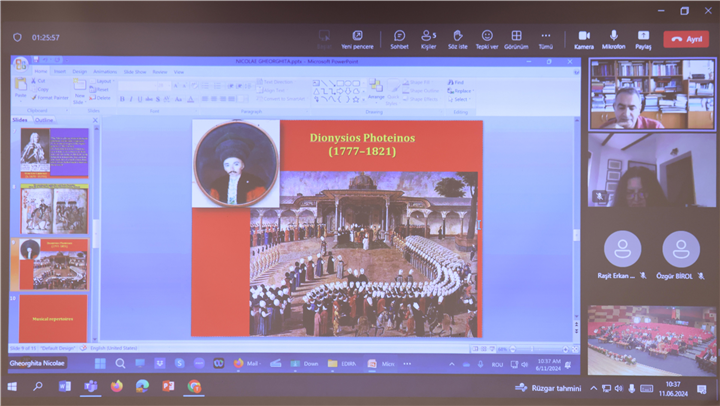Select the Format Painter tool

[50, 97]
